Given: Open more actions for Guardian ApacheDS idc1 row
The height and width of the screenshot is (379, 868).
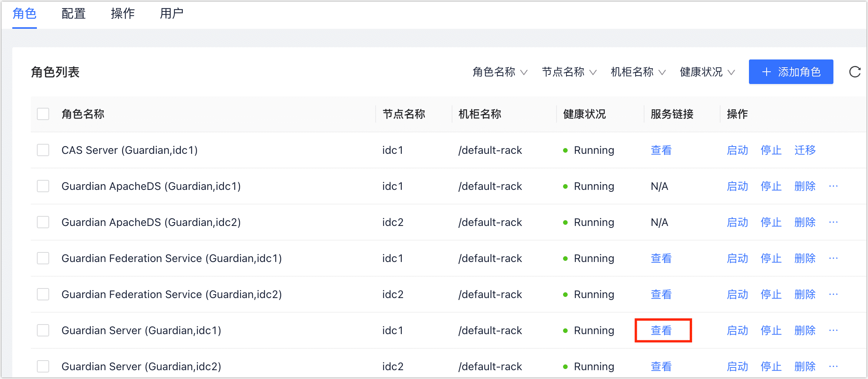Looking at the screenshot, I should (833, 186).
